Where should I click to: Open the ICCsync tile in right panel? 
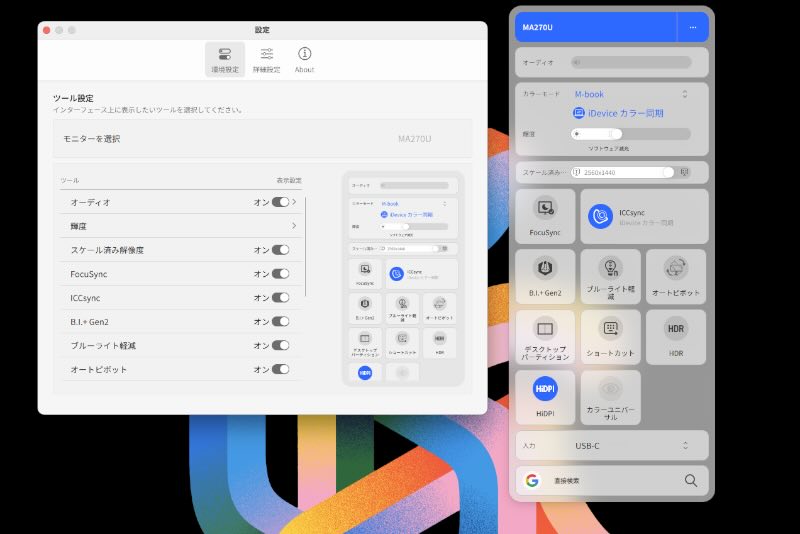coord(644,217)
